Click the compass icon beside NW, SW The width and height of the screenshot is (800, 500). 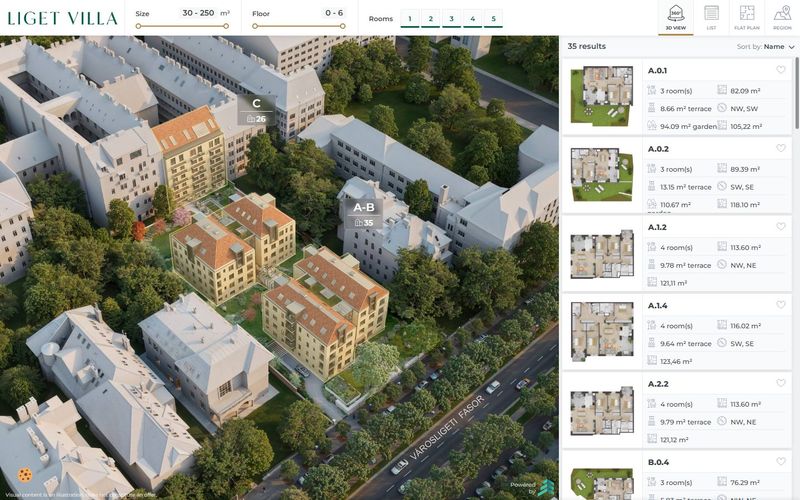pyautogui.click(x=722, y=108)
